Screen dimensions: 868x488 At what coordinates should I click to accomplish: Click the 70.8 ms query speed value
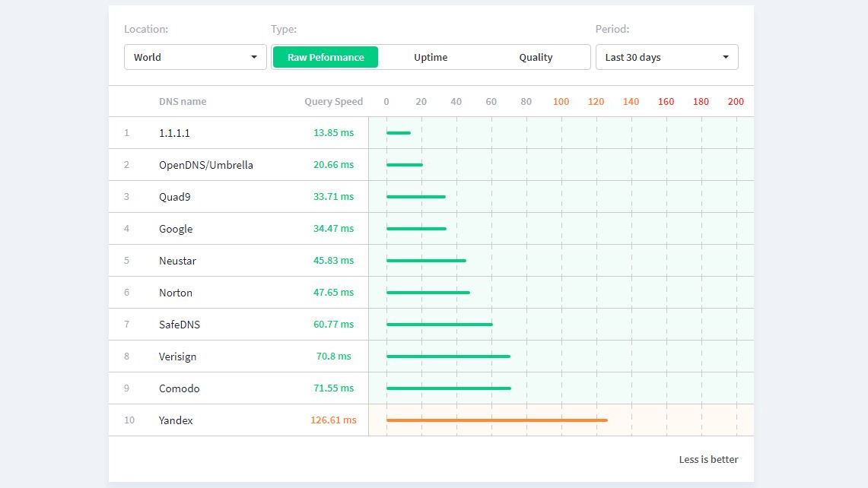tap(334, 356)
